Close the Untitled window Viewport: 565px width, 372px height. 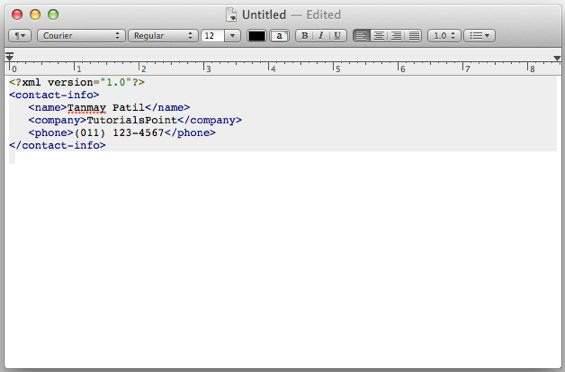[x=17, y=14]
